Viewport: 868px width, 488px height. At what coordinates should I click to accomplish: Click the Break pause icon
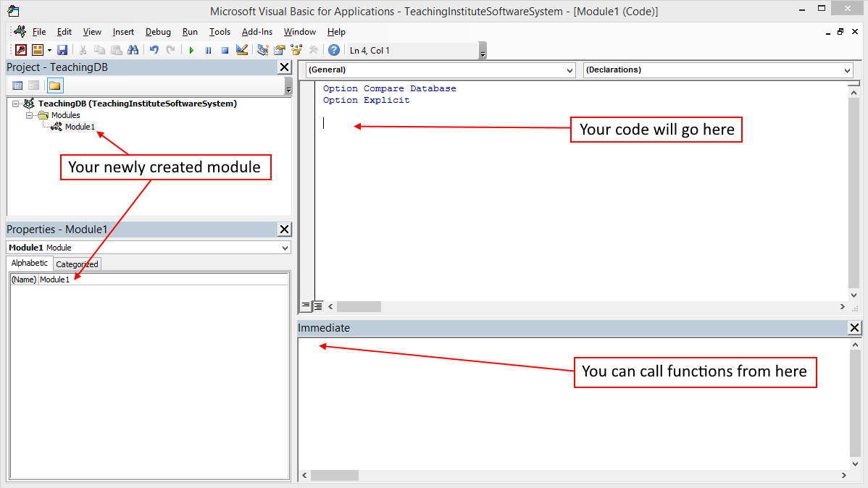(208, 51)
